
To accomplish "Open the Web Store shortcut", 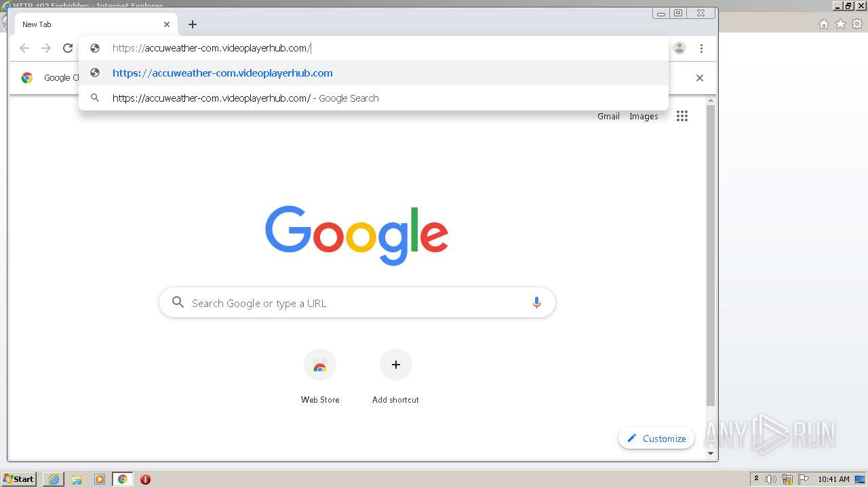I will [x=320, y=377].
